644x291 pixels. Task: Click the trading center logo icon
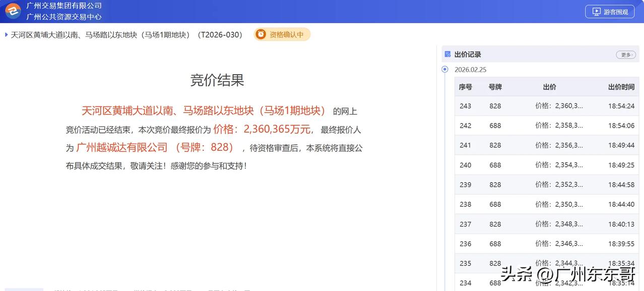click(13, 11)
